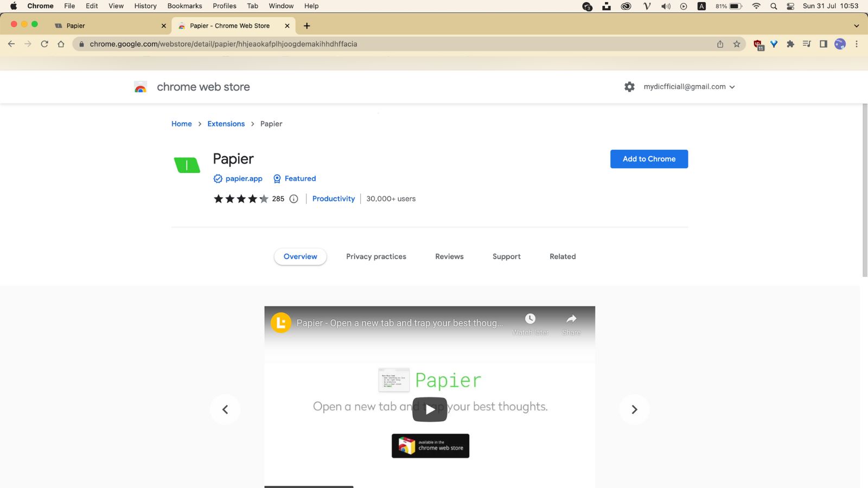Open the Support tab
The image size is (868, 488).
[506, 256]
